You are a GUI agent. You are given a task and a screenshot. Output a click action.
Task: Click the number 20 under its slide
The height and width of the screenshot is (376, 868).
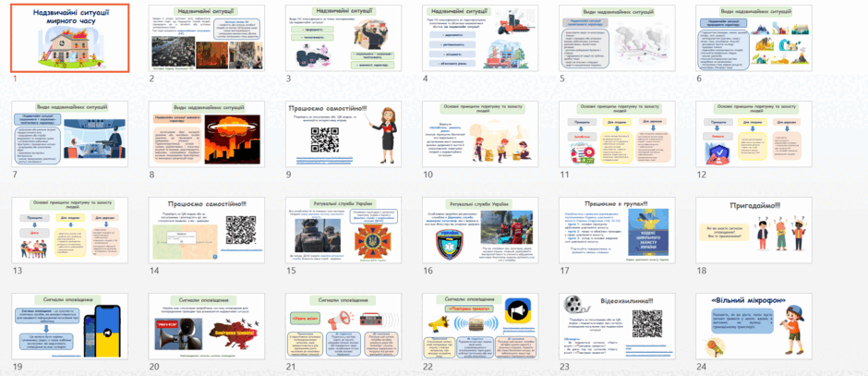154,366
